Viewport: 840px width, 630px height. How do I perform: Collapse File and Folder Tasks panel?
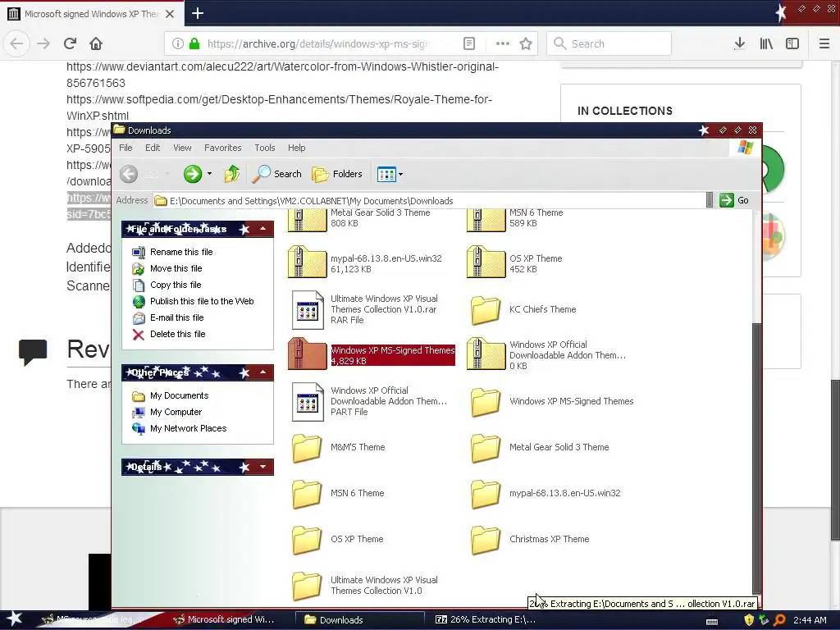(x=263, y=229)
